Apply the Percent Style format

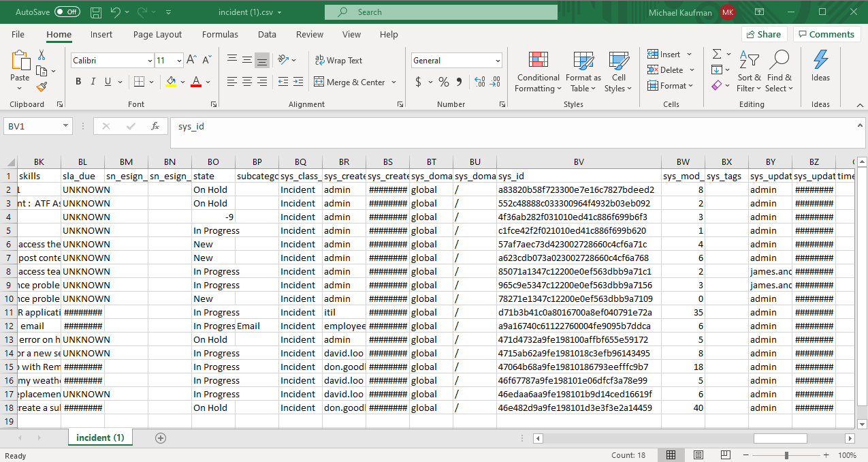443,81
